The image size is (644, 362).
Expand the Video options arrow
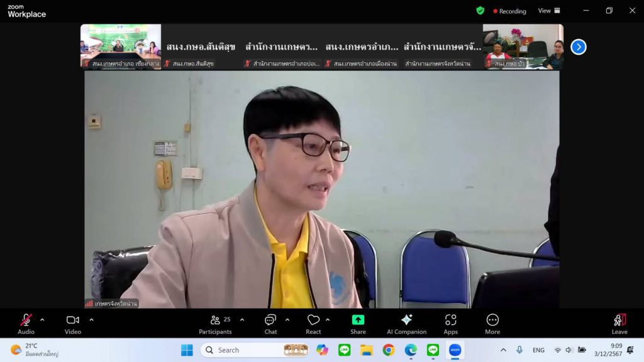(91, 320)
